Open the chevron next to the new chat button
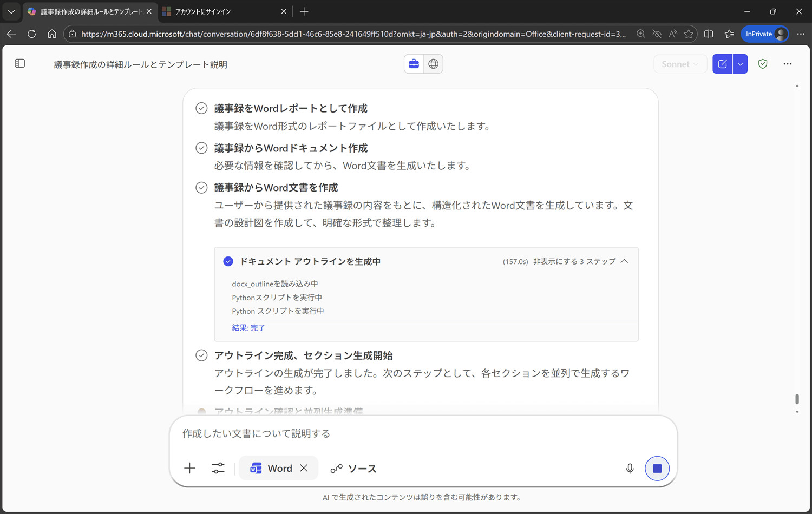 coord(740,63)
